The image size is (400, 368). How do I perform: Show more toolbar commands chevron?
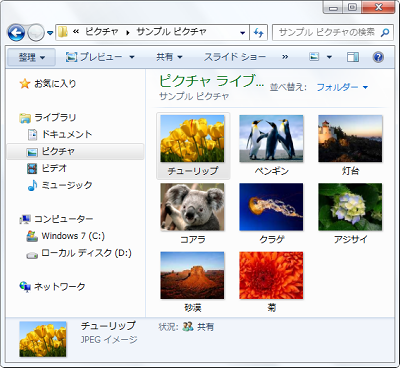pos(285,57)
